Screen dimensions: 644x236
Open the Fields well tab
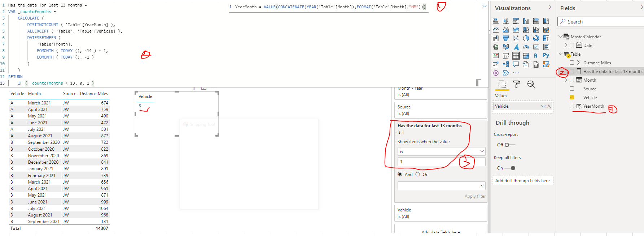(502, 84)
